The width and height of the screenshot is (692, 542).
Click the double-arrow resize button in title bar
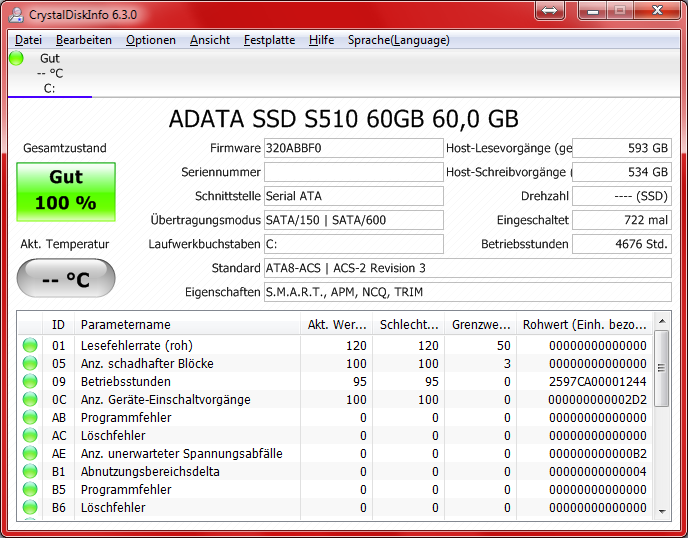click(x=549, y=10)
